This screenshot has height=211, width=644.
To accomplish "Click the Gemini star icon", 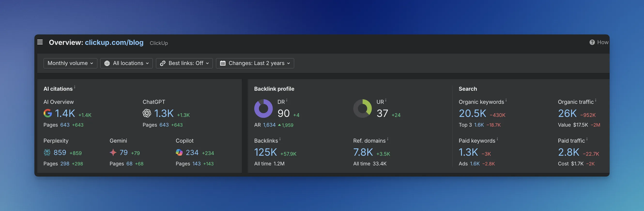I will [x=113, y=152].
